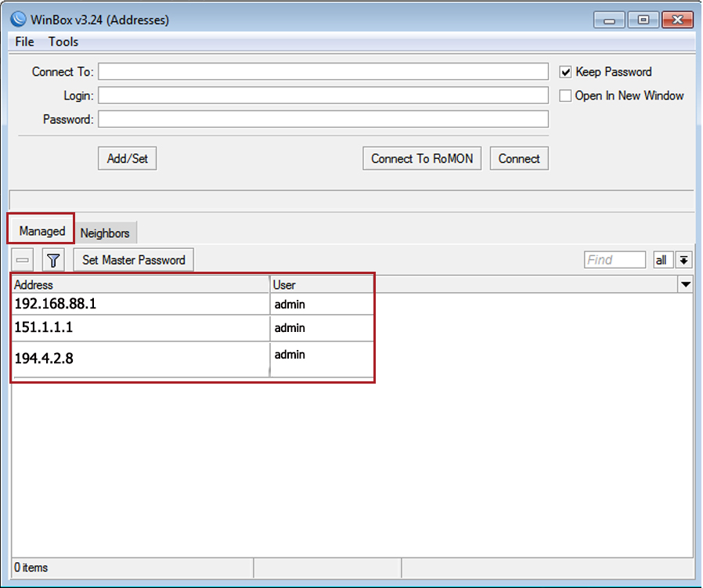Open the column chooser dropdown arrow
Screen dimensions: 703x588
point(686,284)
